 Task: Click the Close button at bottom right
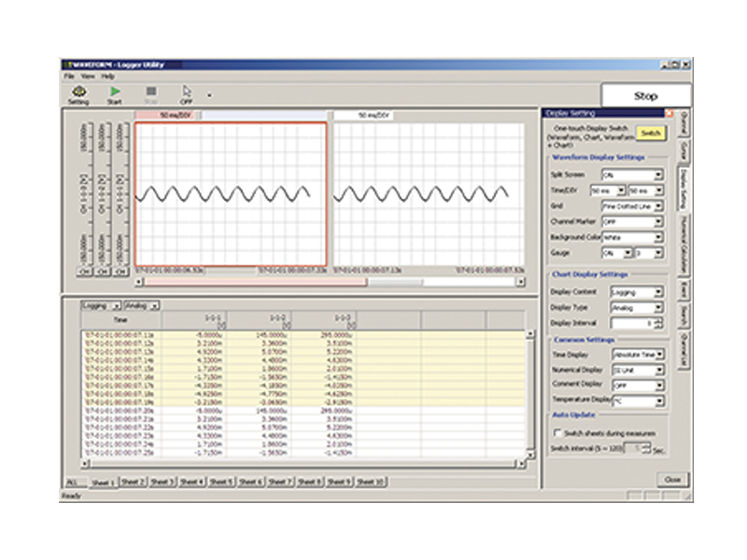tap(671, 479)
